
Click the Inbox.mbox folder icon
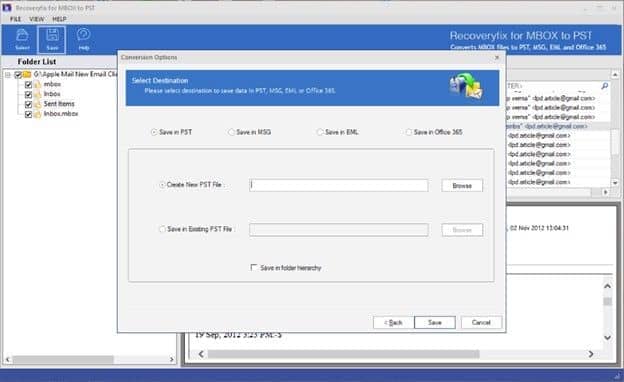click(x=37, y=114)
